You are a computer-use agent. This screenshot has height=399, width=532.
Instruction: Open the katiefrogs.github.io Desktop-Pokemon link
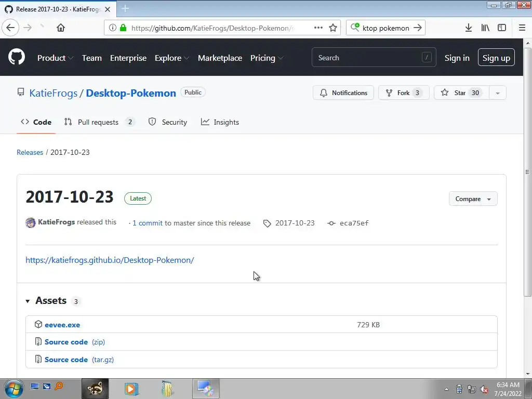(110, 260)
